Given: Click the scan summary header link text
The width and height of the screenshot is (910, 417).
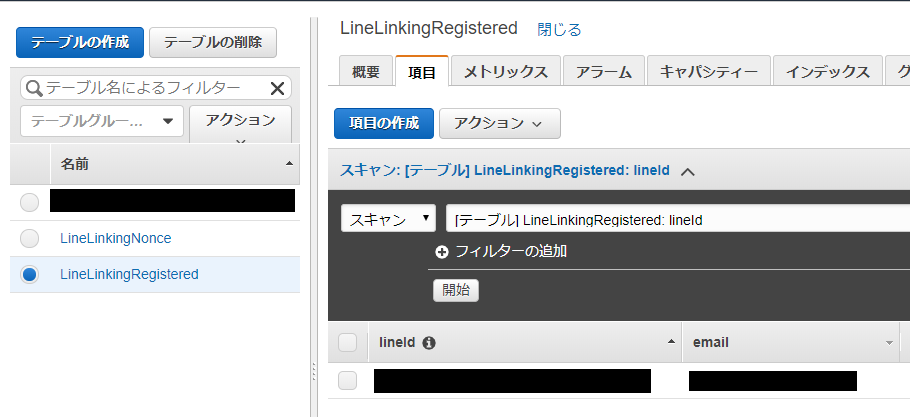Looking at the screenshot, I should [504, 171].
